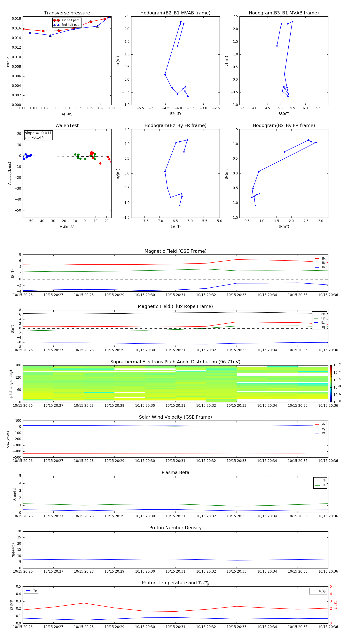Screen dimensions: 351x644
Task: Click the 'B2(nT)' x-axis label
Action: click(175, 114)
